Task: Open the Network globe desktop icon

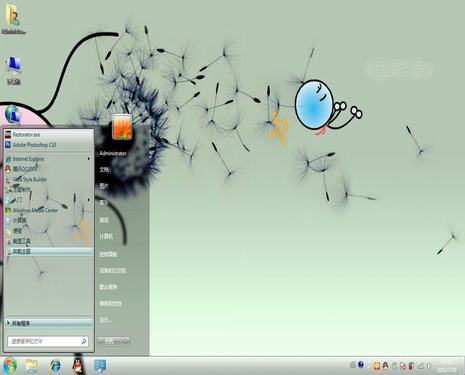Action: tap(13, 114)
